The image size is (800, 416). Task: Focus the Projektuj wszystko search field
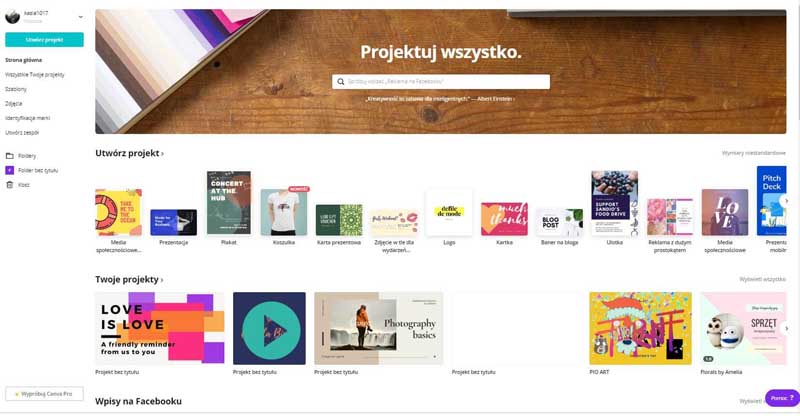click(x=441, y=82)
